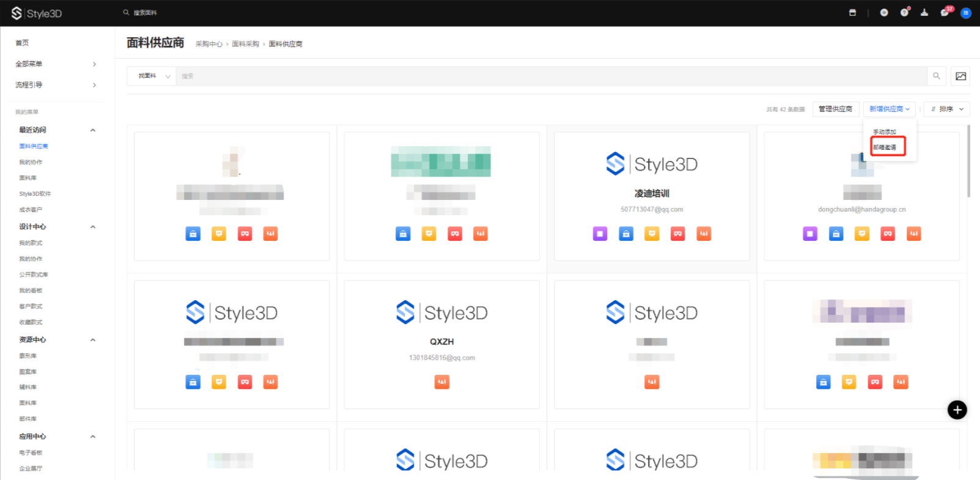Click the download icon in the top bar

click(x=924, y=13)
